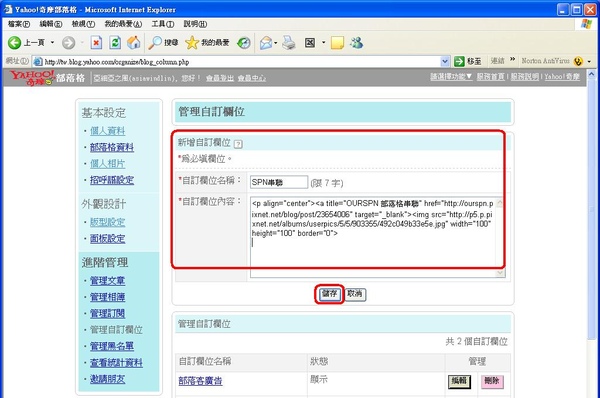Click the IE Back arrow button
The width and height of the screenshot is (600, 398).
point(15,42)
